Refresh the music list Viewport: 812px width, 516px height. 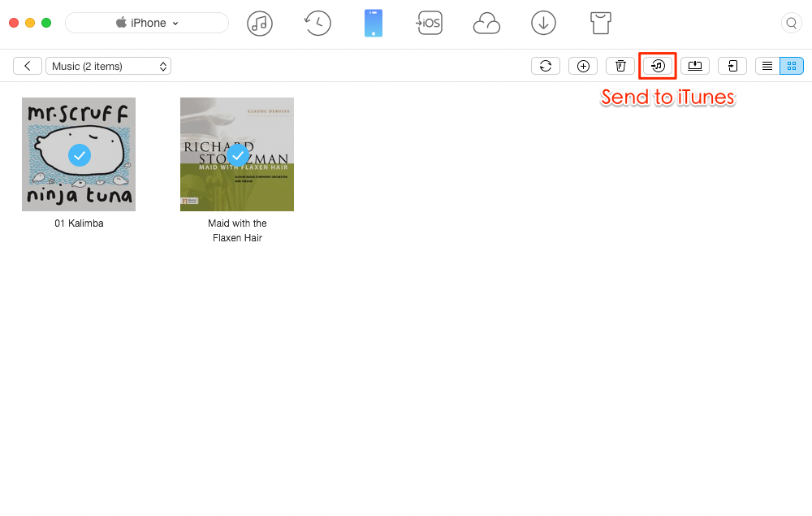(x=546, y=66)
